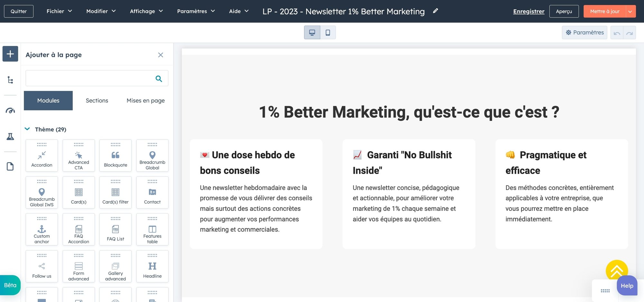Open the Paramètres gear button

tap(584, 32)
